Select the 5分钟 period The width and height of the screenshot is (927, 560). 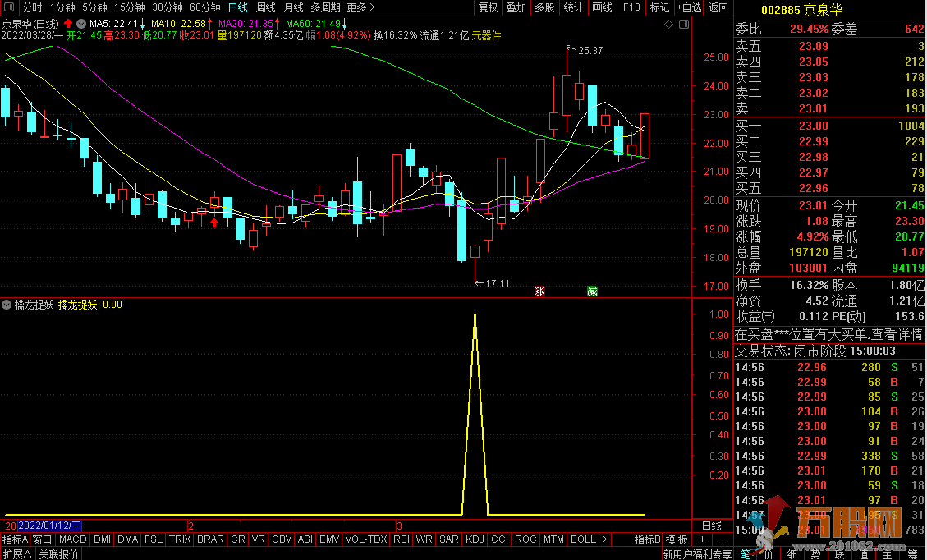tap(94, 7)
